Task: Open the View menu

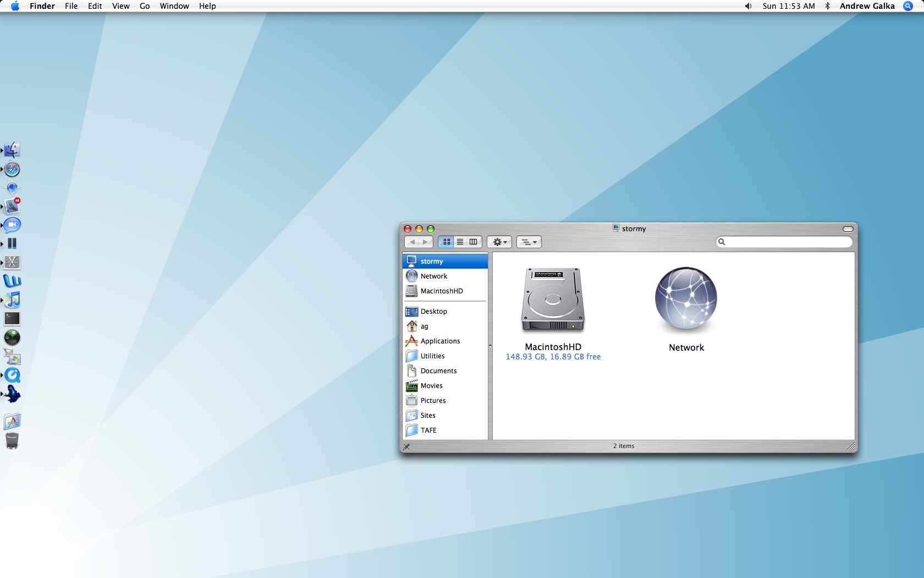Action: pyautogui.click(x=120, y=6)
